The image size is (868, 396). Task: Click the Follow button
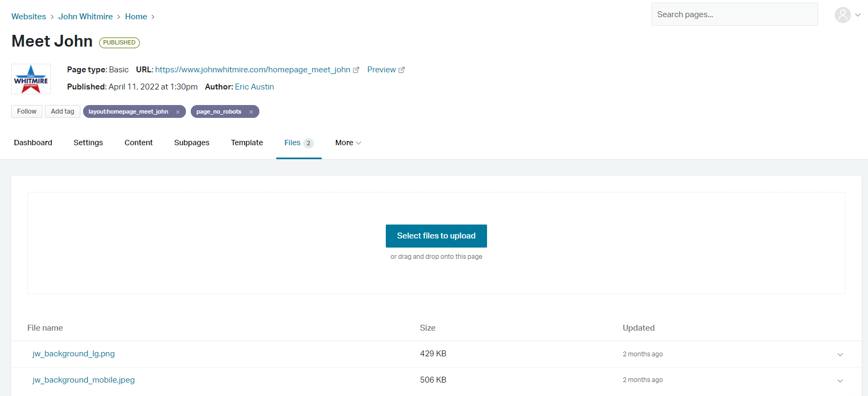[27, 111]
